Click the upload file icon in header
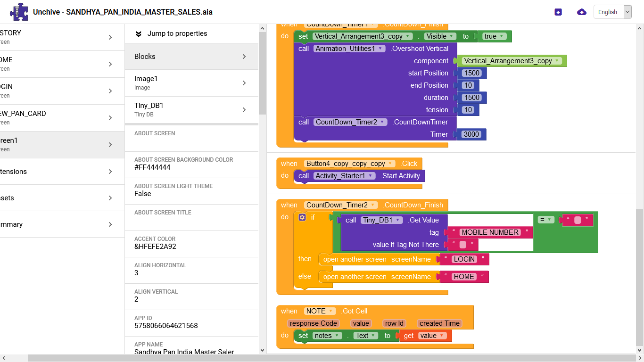644x362 pixels. [558, 12]
